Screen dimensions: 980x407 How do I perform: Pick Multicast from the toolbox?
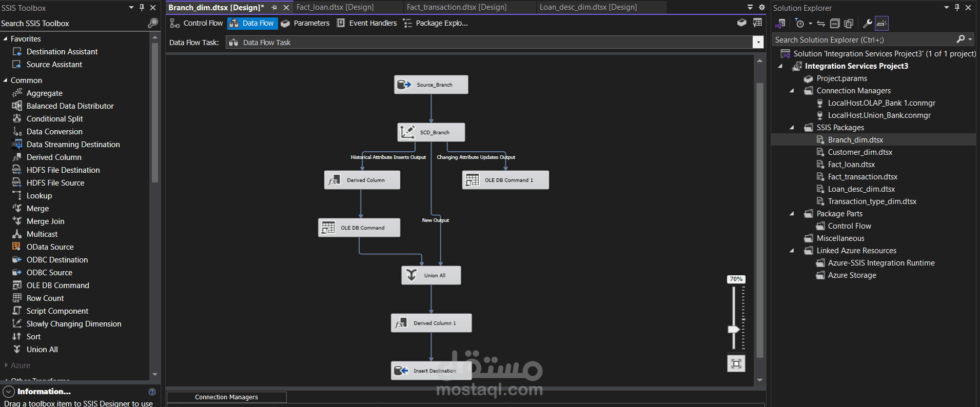click(42, 234)
